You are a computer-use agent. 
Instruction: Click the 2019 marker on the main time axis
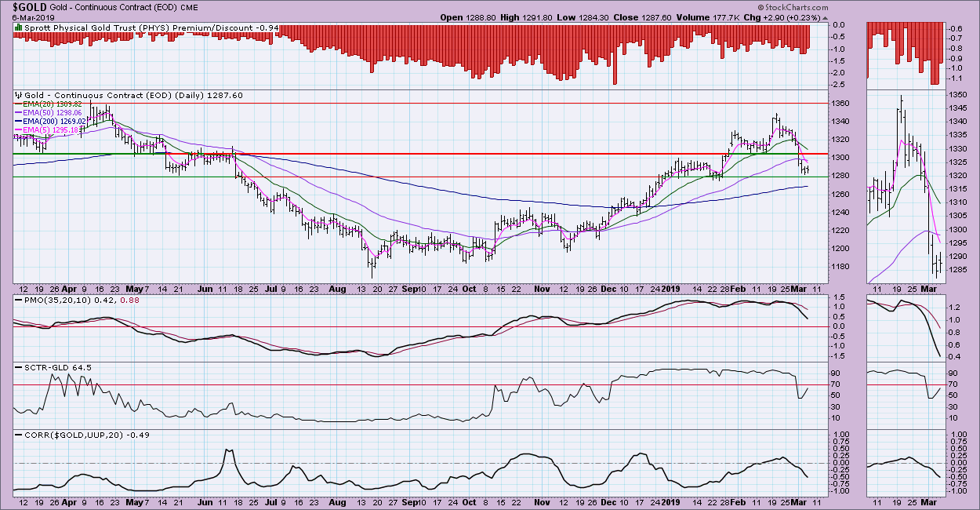(x=670, y=289)
